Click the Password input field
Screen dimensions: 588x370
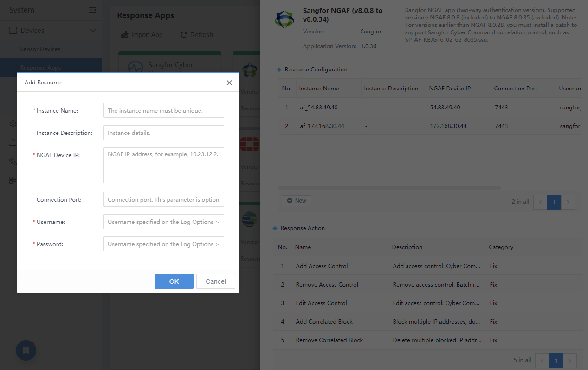pos(163,244)
